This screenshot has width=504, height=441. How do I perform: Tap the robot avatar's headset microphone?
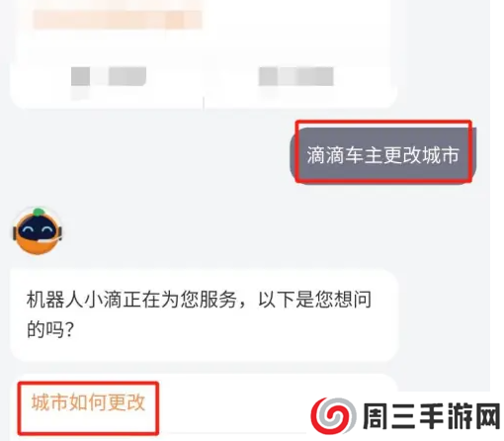coord(49,239)
